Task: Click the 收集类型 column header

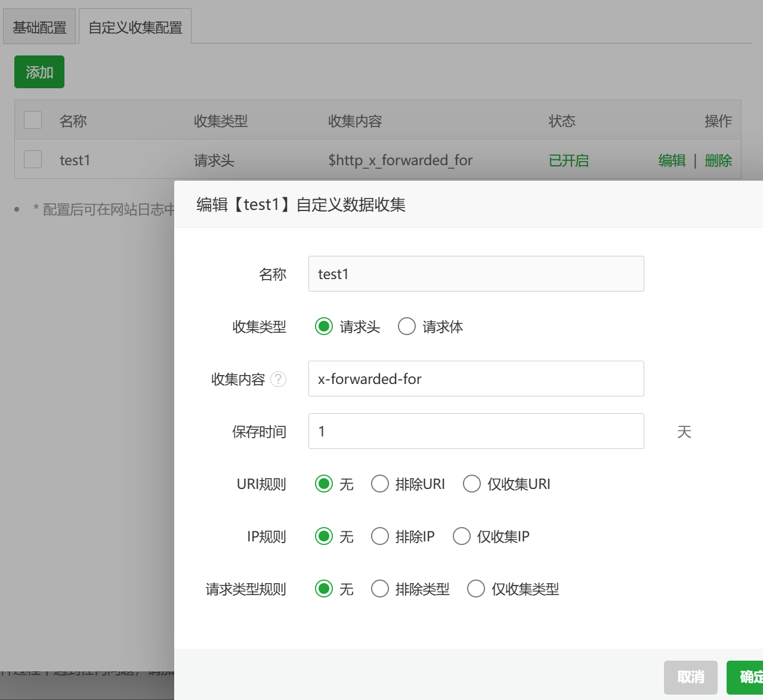Action: pos(221,121)
